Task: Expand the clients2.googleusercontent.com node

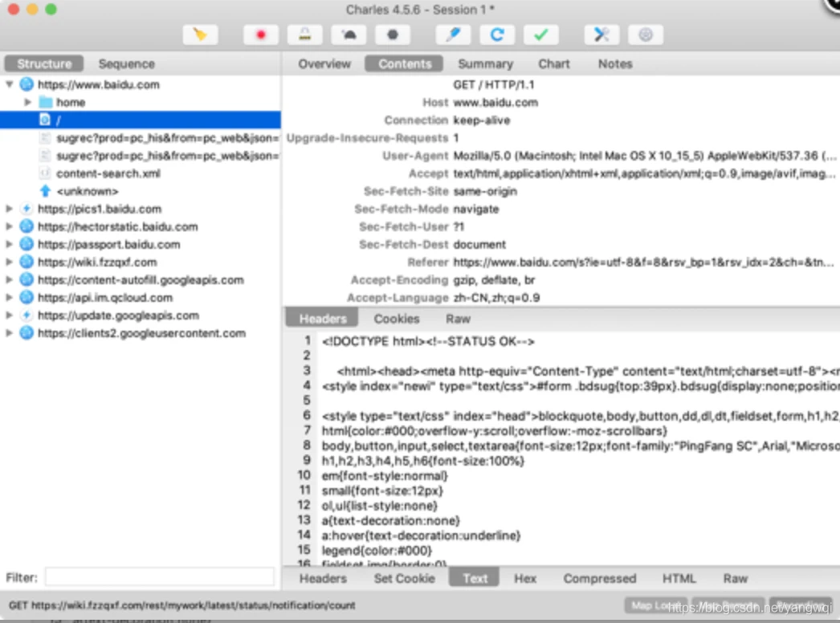Action: coord(9,332)
